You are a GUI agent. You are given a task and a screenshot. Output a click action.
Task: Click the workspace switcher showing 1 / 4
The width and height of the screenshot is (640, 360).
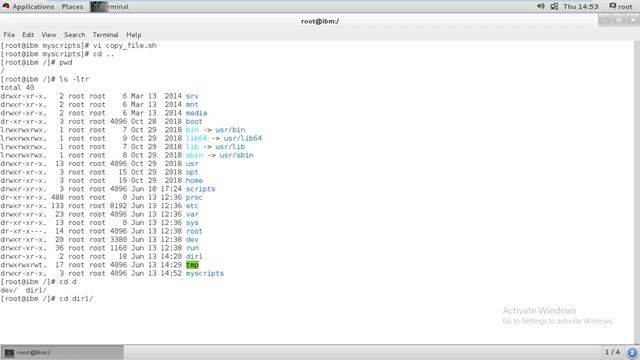[612, 352]
